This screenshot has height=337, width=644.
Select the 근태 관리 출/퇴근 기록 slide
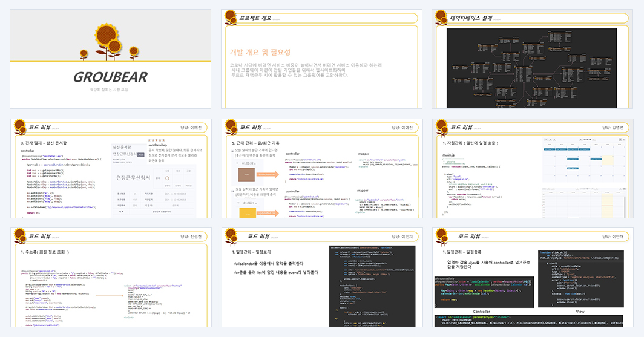coord(321,168)
